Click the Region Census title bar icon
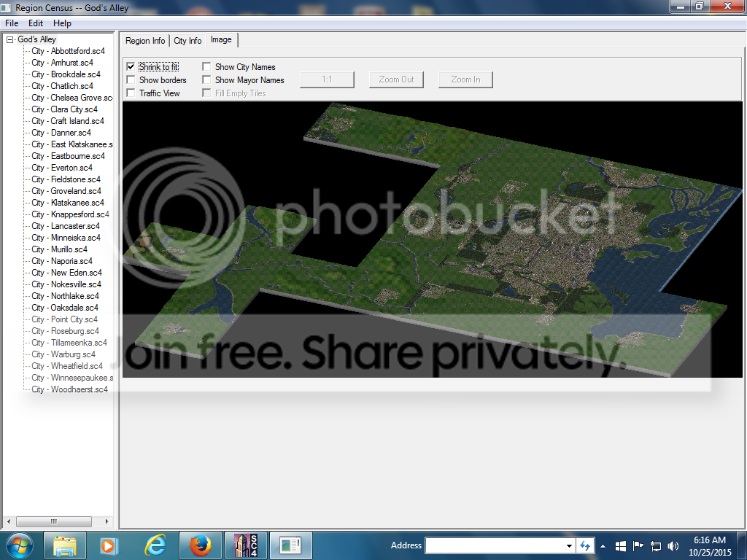747x560 pixels. click(x=6, y=7)
